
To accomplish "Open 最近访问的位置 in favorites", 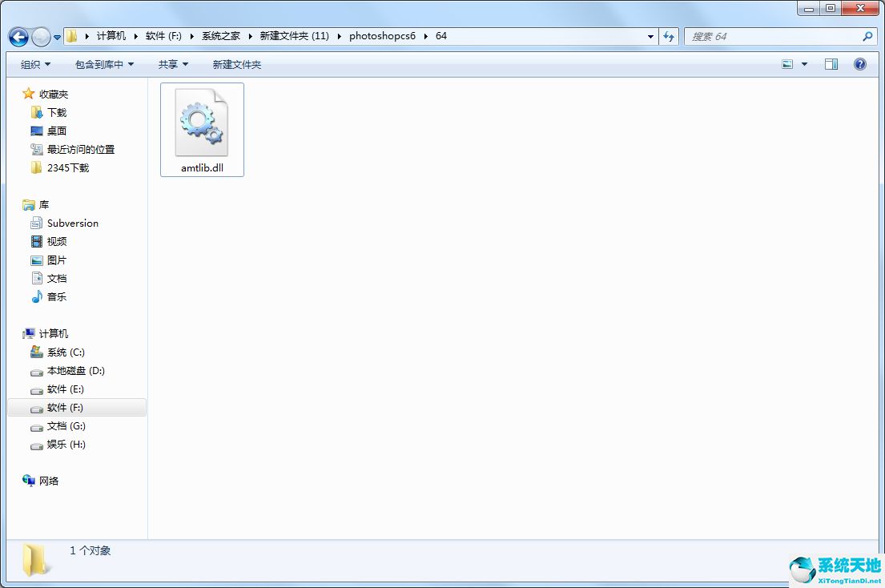I will [81, 150].
